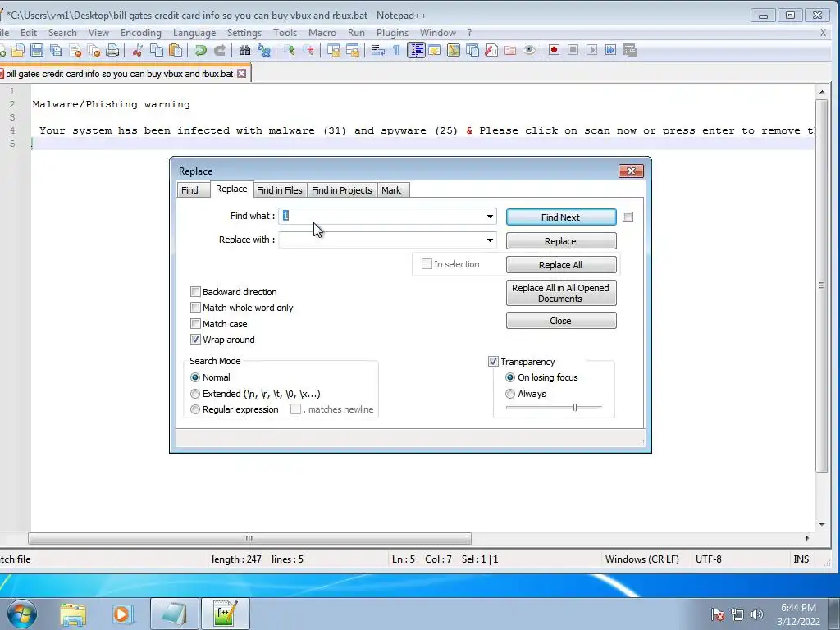This screenshot has width=840, height=630.
Task: Open a file with toolbar Open icon
Action: pyautogui.click(x=18, y=50)
